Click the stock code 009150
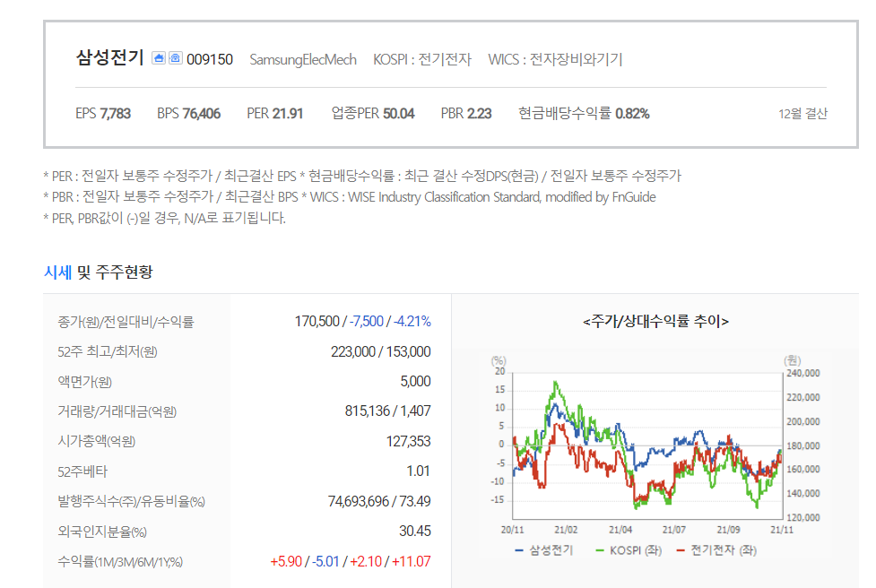 tap(210, 59)
